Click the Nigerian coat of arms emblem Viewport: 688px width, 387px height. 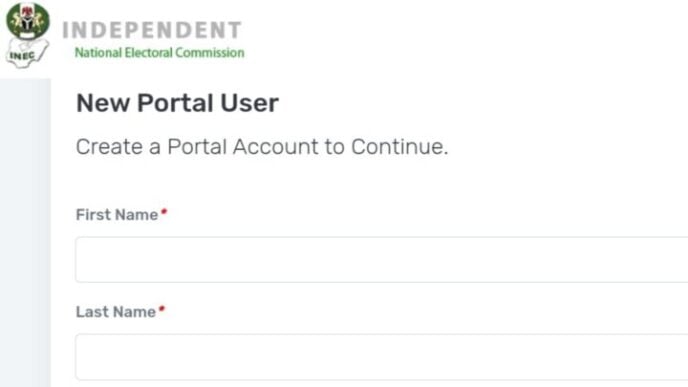point(28,20)
